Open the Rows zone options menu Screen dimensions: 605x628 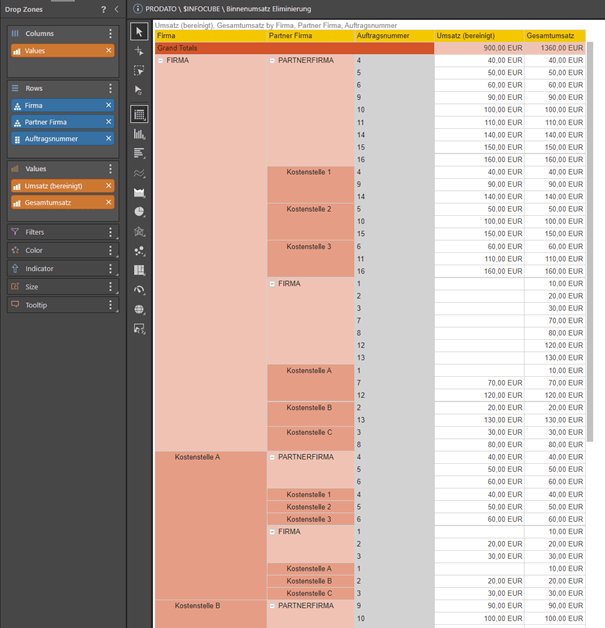(111, 88)
